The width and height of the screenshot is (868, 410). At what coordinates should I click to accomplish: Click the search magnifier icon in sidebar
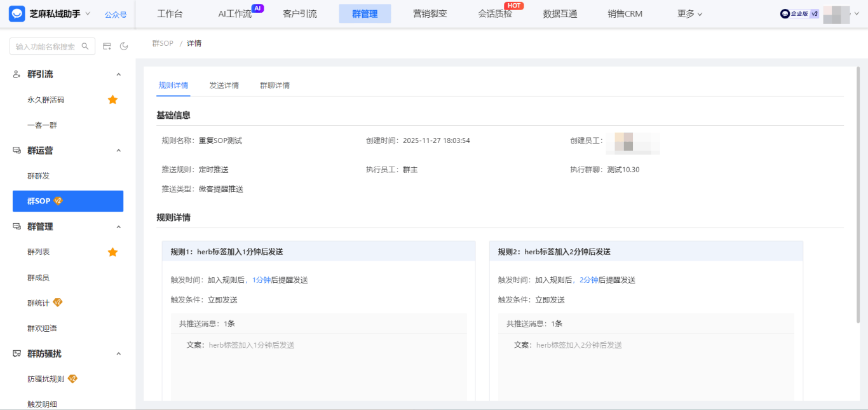point(85,46)
